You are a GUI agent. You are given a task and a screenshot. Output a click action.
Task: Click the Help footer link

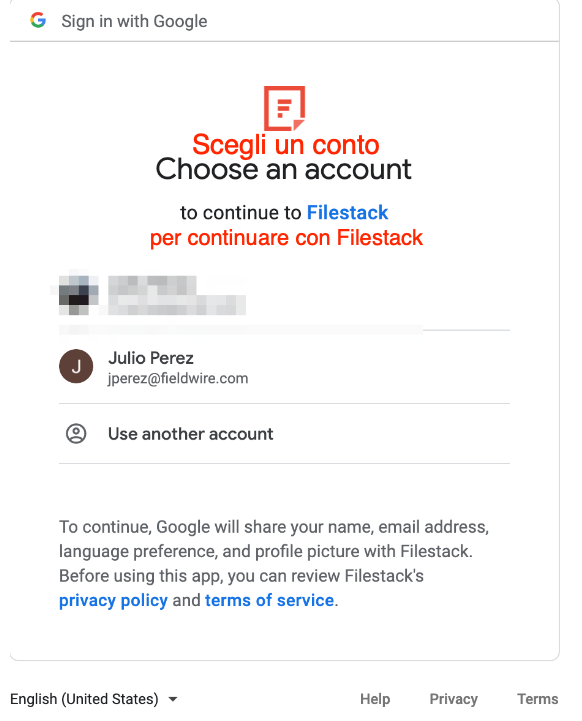pos(375,699)
